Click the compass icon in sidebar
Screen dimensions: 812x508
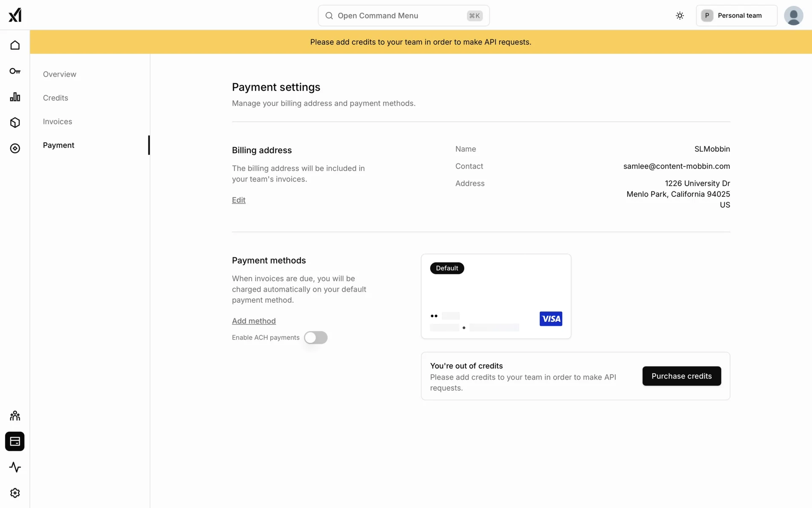[15, 149]
